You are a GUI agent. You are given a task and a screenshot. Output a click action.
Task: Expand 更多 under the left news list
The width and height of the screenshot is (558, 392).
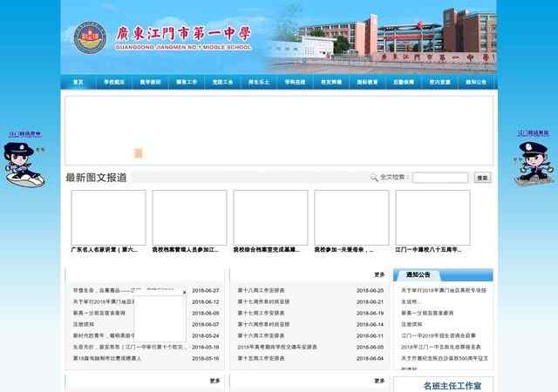click(214, 381)
